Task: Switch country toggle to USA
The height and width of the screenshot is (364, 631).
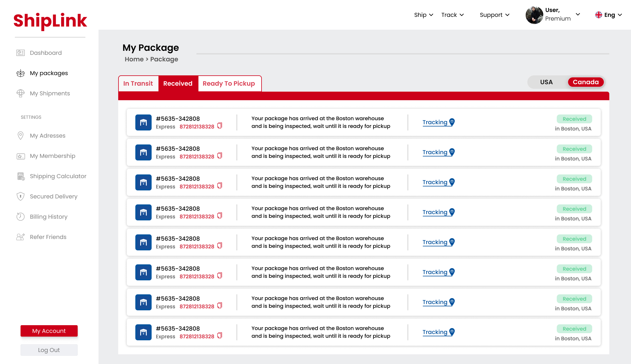Action: pyautogui.click(x=546, y=82)
